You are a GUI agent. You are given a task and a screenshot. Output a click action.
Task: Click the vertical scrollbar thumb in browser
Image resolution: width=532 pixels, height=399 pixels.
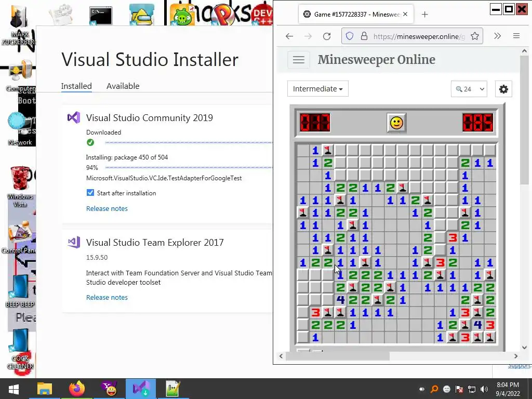point(524,121)
